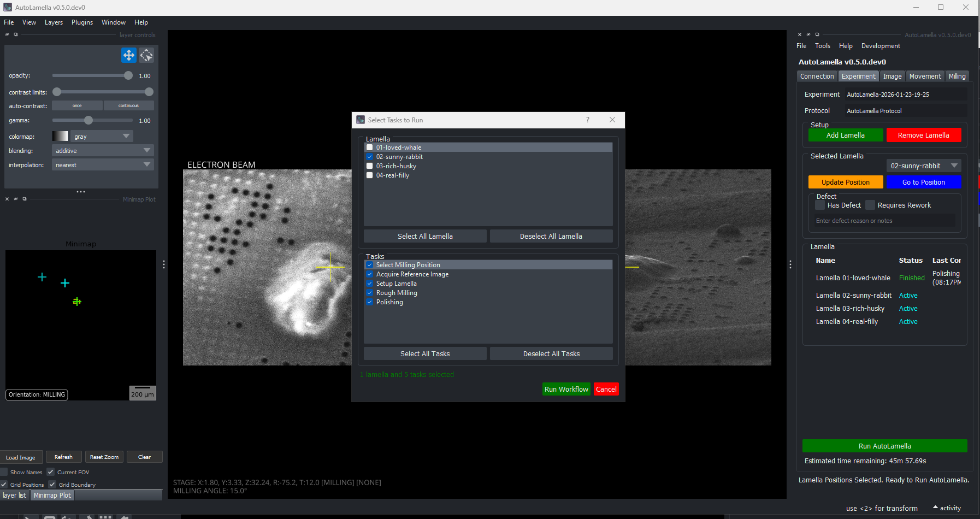980x519 pixels.
Task: Open the Selected Lamella dropdown
Action: click(923, 166)
